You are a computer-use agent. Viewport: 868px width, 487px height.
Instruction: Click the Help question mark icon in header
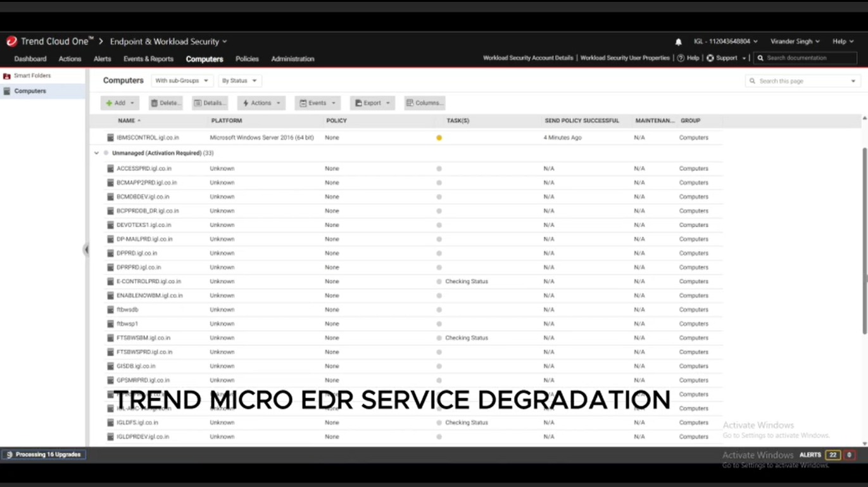click(681, 58)
